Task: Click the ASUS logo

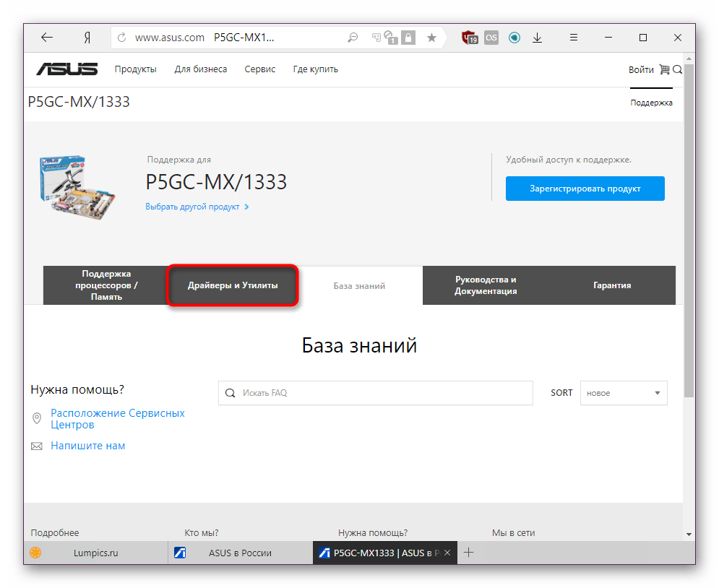Action: click(x=67, y=69)
